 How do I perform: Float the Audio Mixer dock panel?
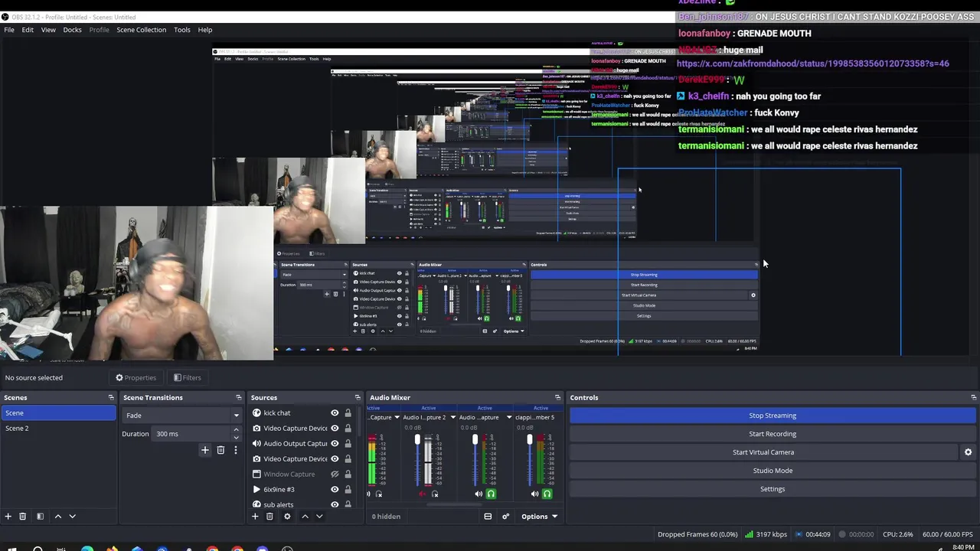(557, 398)
